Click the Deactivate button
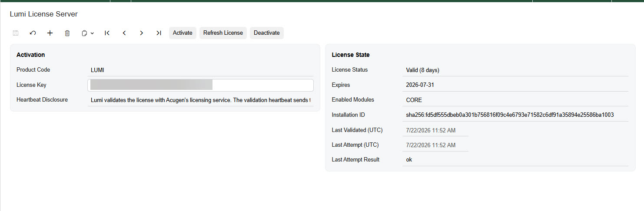Viewport: 644px width, 211px height. point(267,33)
